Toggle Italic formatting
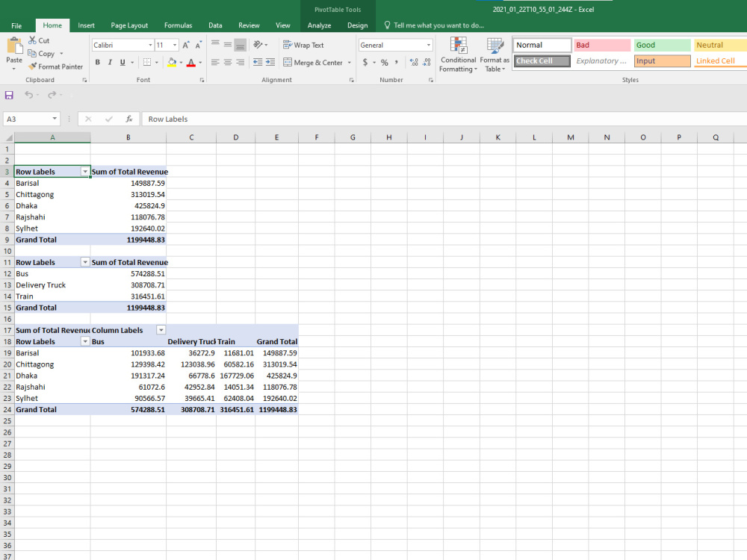The width and height of the screenshot is (747, 560). click(110, 63)
